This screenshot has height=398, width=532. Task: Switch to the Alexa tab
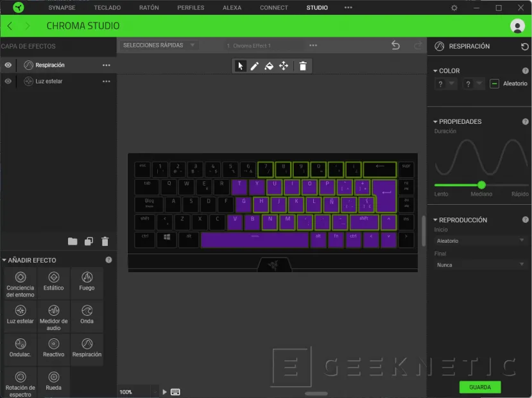point(232,8)
